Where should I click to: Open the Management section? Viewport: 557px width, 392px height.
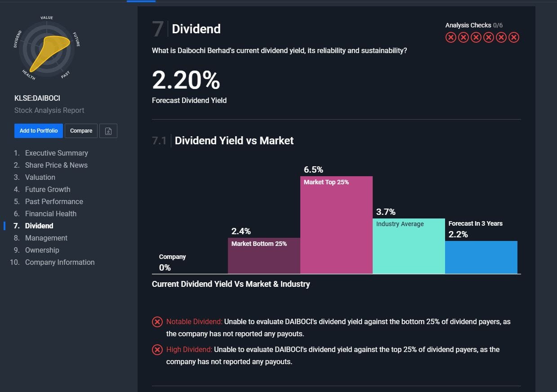tap(46, 238)
